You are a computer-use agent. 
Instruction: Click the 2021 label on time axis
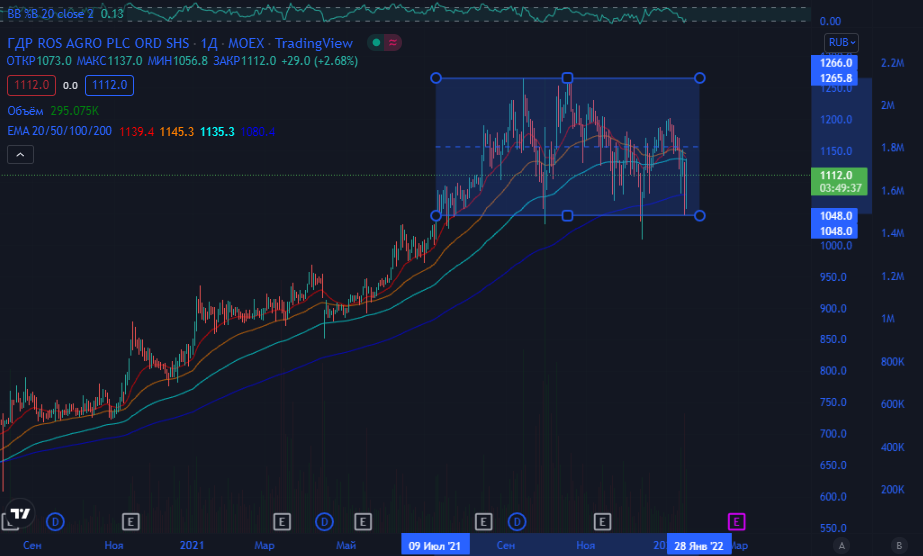coord(192,545)
